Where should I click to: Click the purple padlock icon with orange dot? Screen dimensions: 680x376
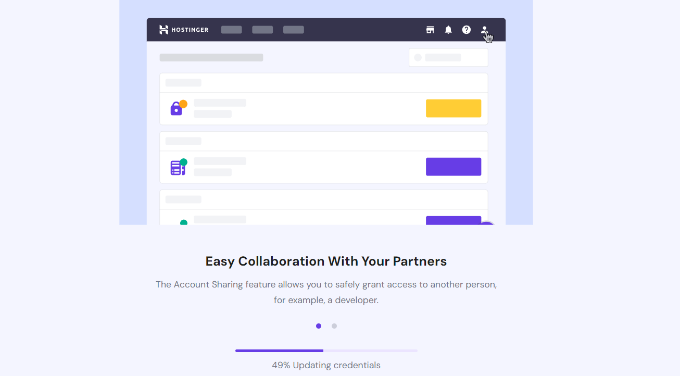[178, 108]
